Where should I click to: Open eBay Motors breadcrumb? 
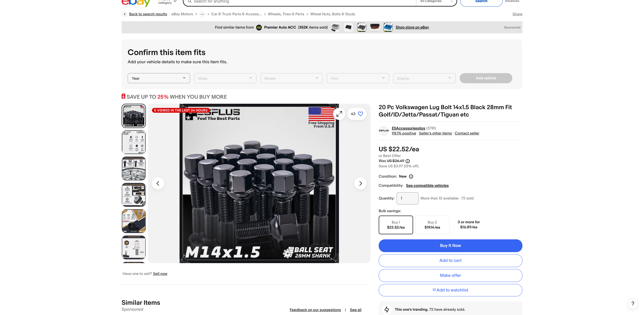182,14
